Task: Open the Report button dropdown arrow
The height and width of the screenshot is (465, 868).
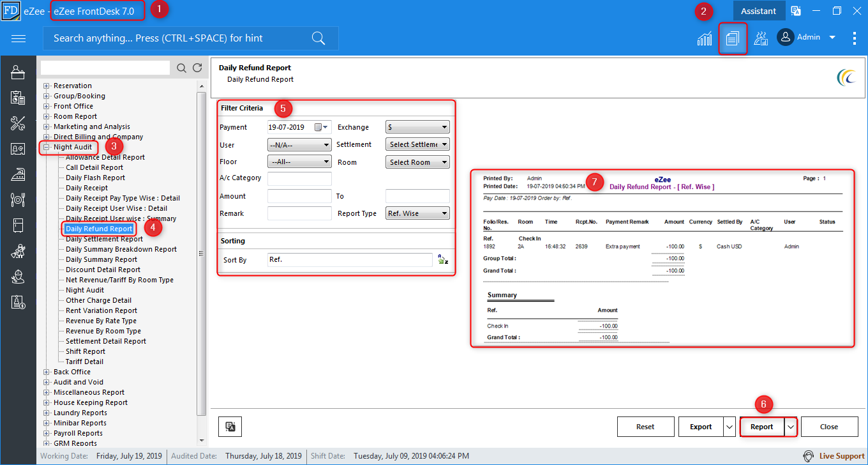Action: pos(791,427)
